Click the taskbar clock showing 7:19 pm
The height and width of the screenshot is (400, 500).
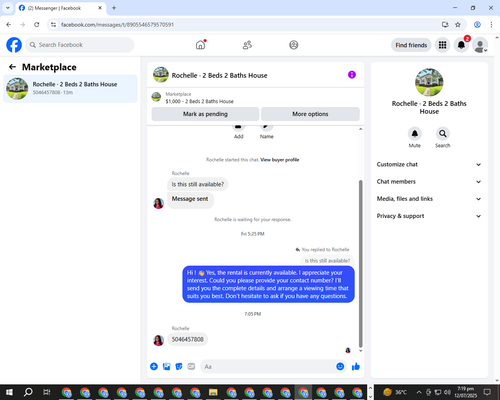[x=465, y=392]
